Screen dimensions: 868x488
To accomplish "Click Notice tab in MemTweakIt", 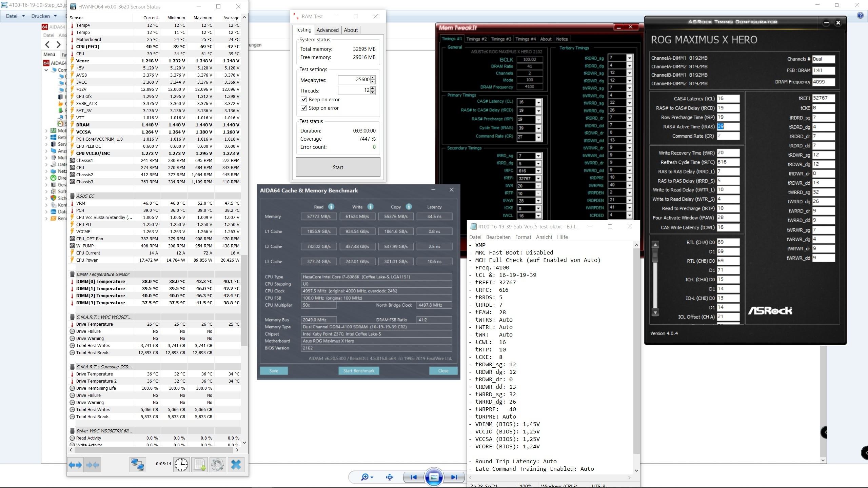I will click(x=562, y=39).
